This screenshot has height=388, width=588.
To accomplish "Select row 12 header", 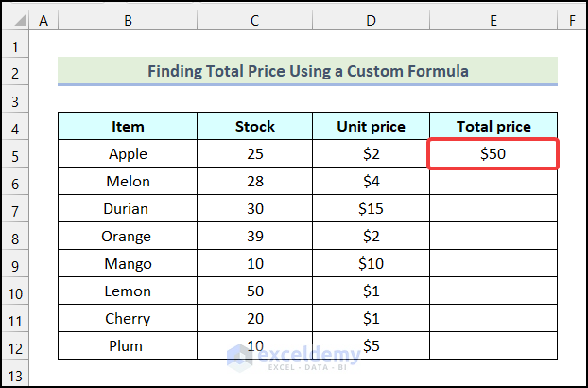I will 16,345.
